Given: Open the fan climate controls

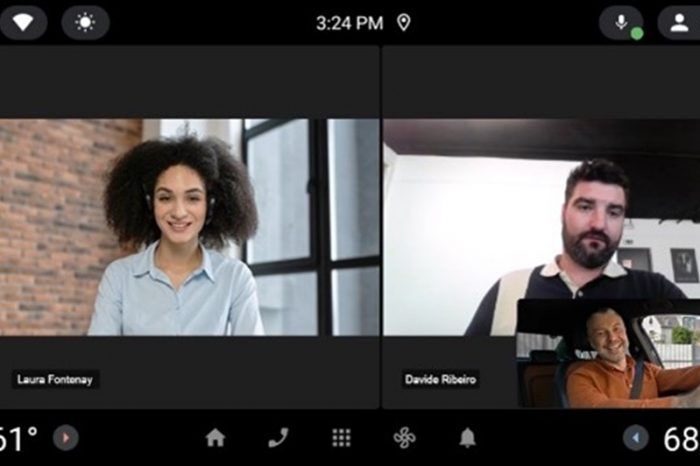Looking at the screenshot, I should point(404,437).
